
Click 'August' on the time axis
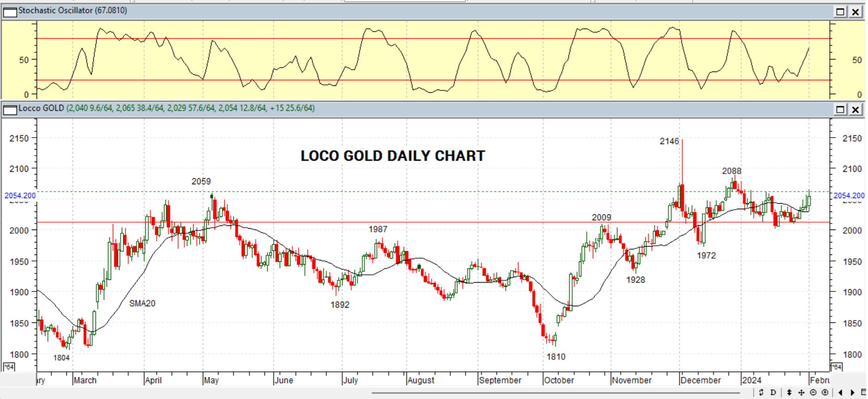421,380
